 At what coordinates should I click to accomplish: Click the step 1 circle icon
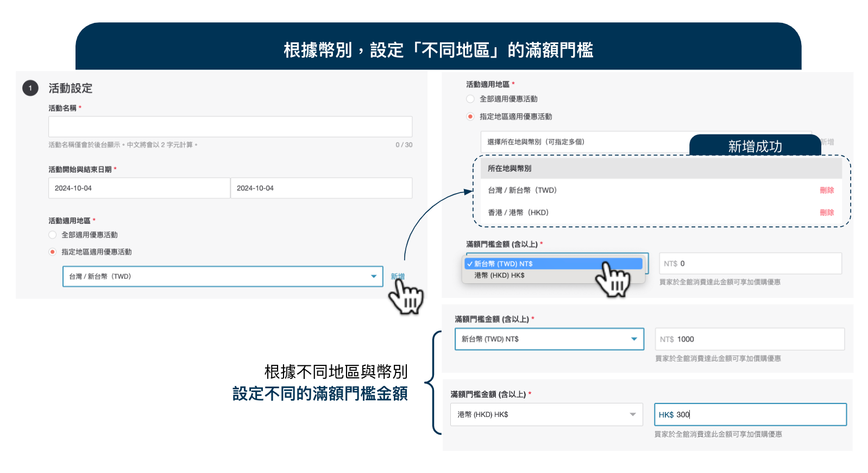tap(30, 88)
